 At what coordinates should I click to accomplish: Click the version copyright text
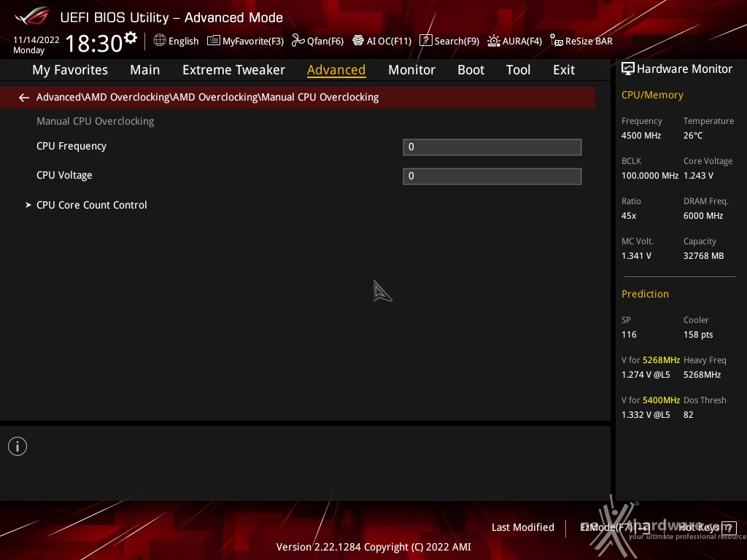(x=373, y=547)
